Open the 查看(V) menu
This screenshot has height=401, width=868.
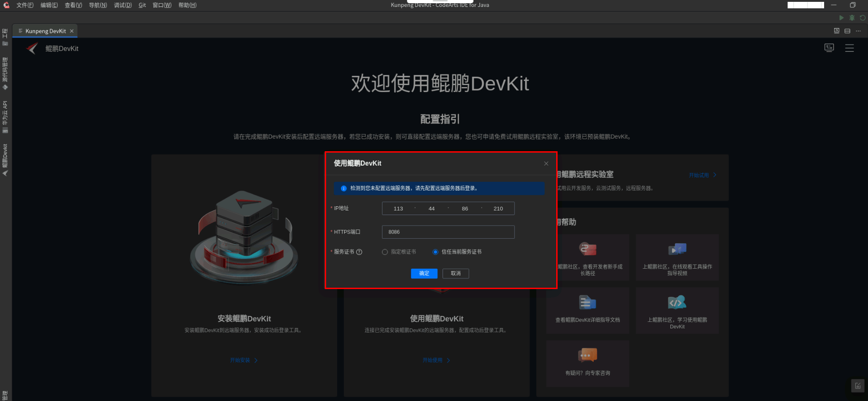[73, 5]
